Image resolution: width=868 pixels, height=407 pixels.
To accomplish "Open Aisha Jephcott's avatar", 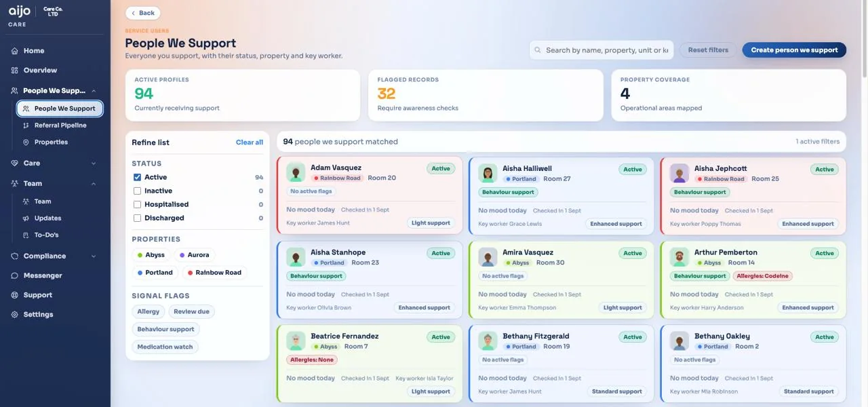I will 679,173.
